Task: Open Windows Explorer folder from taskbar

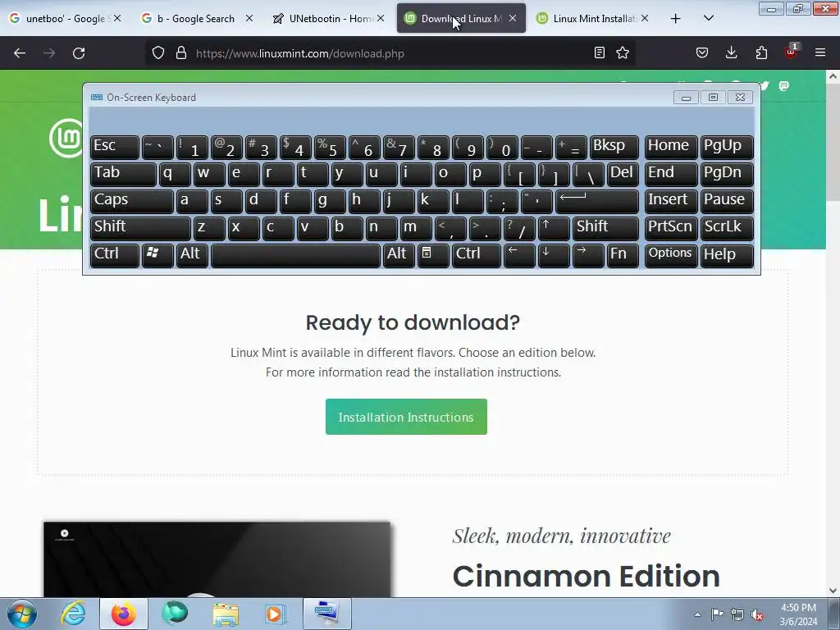Action: tap(226, 614)
